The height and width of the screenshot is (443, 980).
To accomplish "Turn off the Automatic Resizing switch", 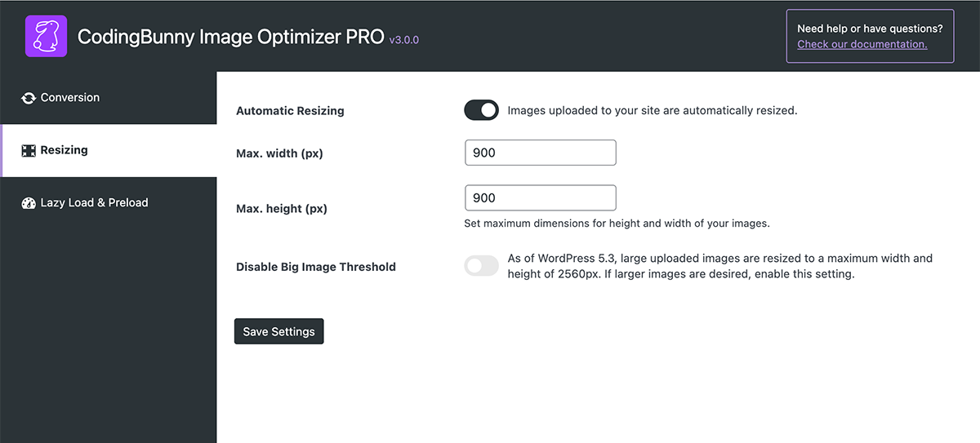I will coord(481,110).
